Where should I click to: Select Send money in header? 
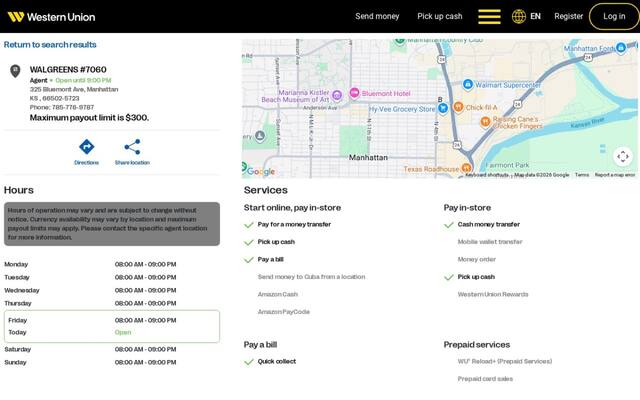tap(377, 16)
